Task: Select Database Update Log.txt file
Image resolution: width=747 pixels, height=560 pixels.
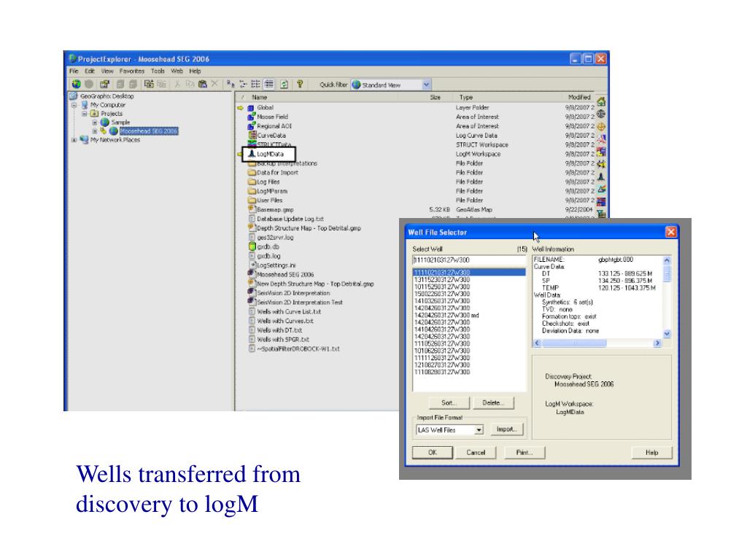Action: tap(290, 219)
